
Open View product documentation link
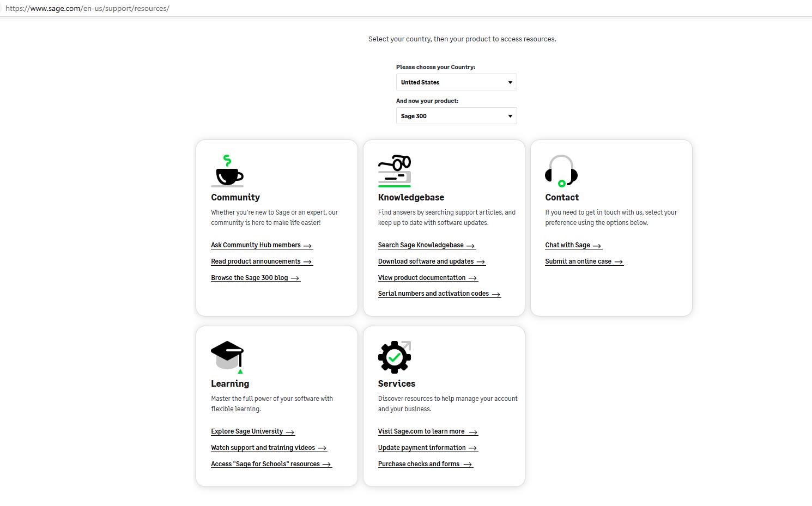point(428,278)
